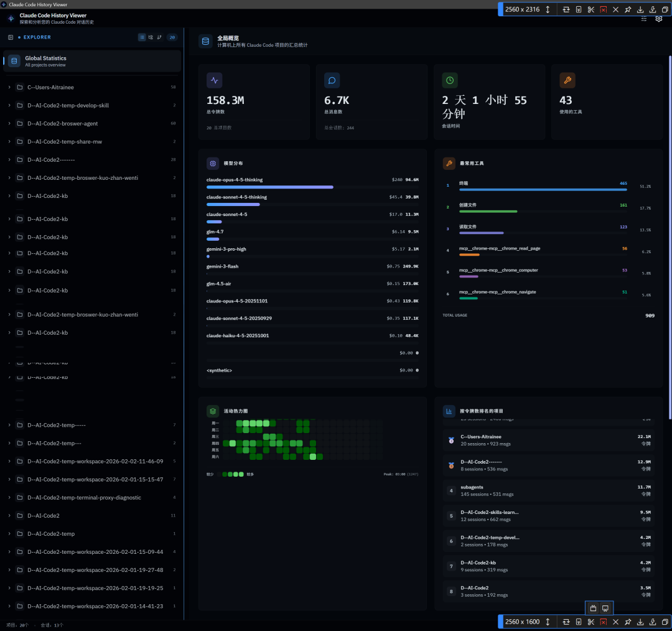Switch explorer to branch grouping icon

tap(159, 37)
